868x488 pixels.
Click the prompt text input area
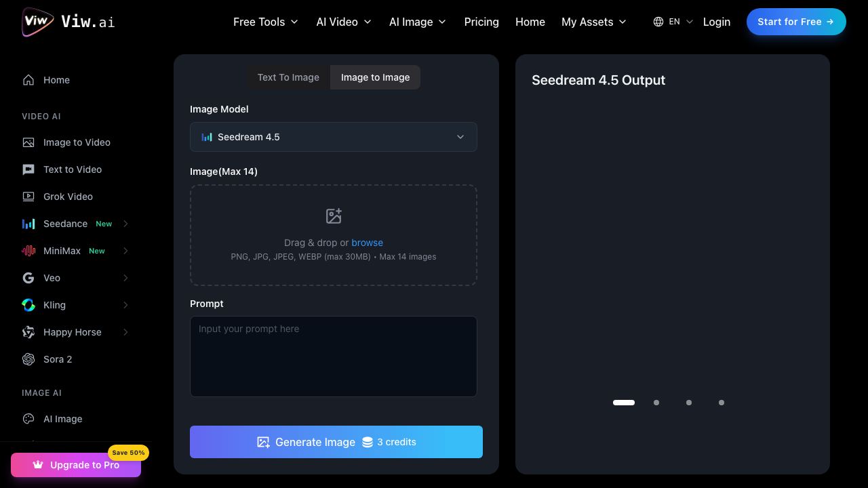(x=334, y=357)
